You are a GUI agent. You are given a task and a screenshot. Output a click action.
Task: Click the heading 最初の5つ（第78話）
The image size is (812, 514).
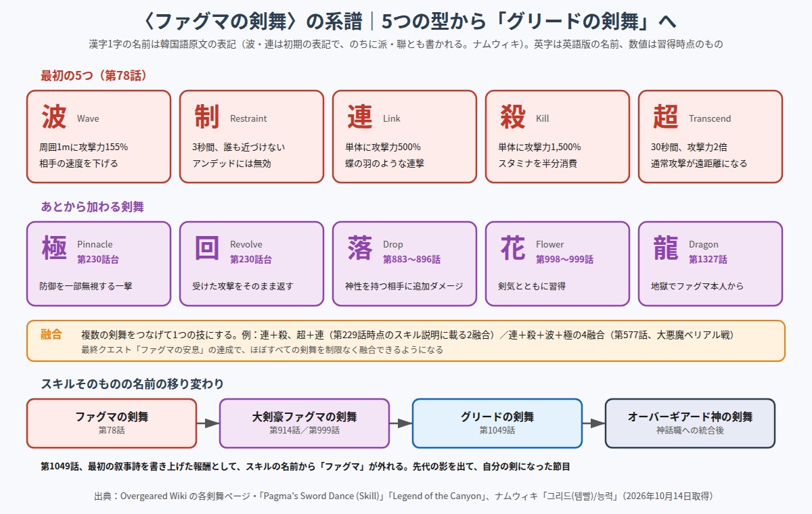click(93, 76)
